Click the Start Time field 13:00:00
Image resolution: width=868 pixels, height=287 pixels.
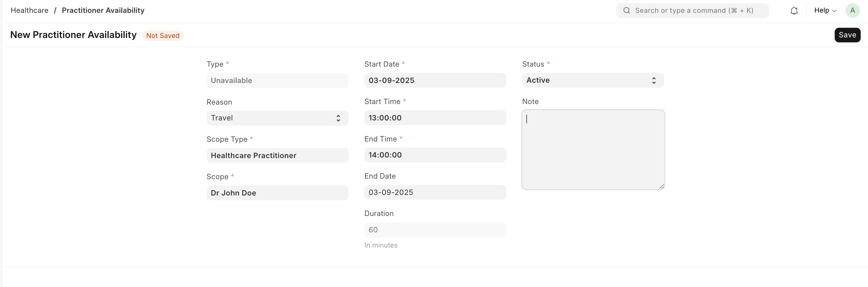tap(435, 118)
